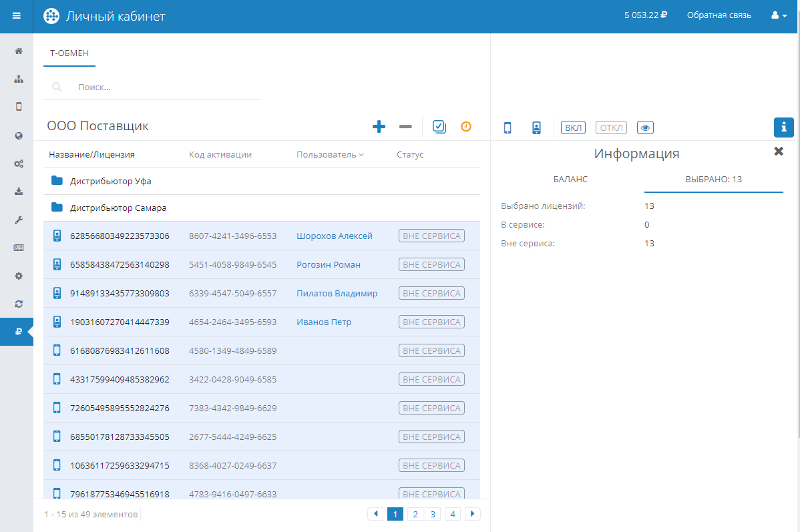Open the globe icon in sidebar
The image size is (800, 532).
[x=19, y=136]
